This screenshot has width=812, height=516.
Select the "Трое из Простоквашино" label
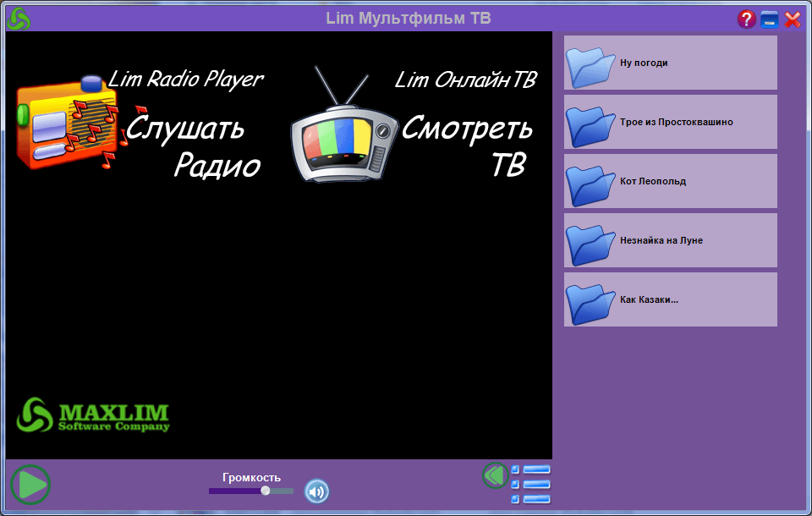677,123
